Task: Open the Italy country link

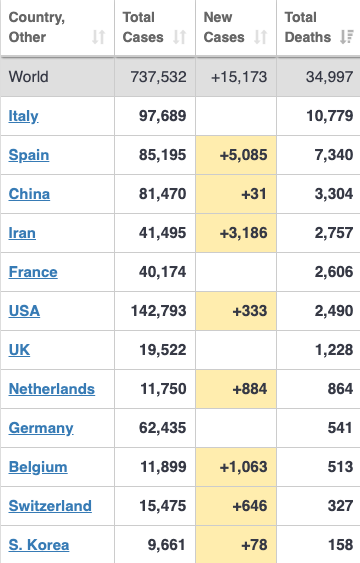Action: [23, 116]
